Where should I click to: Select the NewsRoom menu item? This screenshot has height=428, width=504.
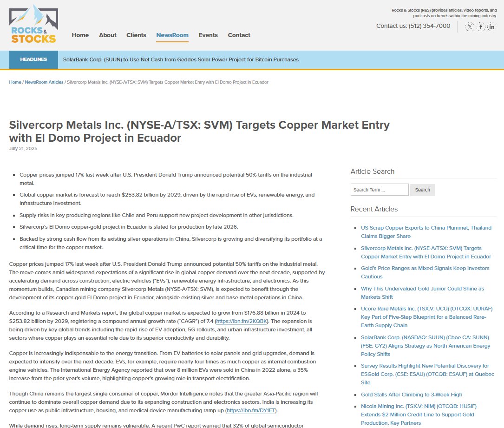coord(172,35)
